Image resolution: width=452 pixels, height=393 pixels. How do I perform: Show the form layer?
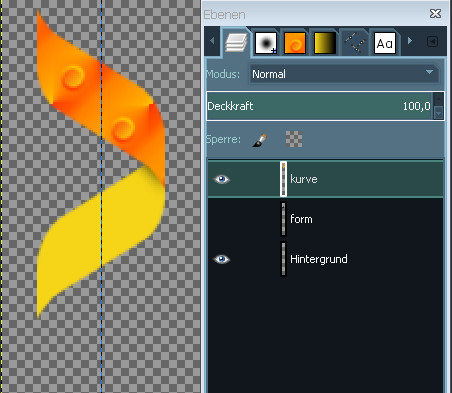222,219
